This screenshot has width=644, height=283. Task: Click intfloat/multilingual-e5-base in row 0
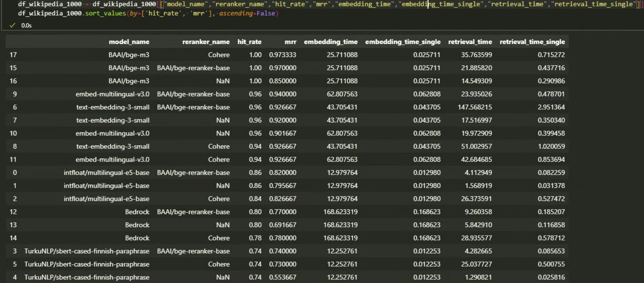pos(107,173)
